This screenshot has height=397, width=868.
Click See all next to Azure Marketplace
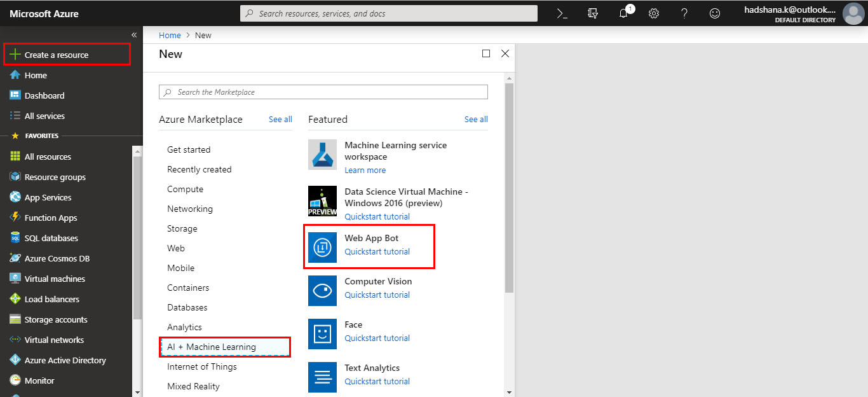pos(280,119)
